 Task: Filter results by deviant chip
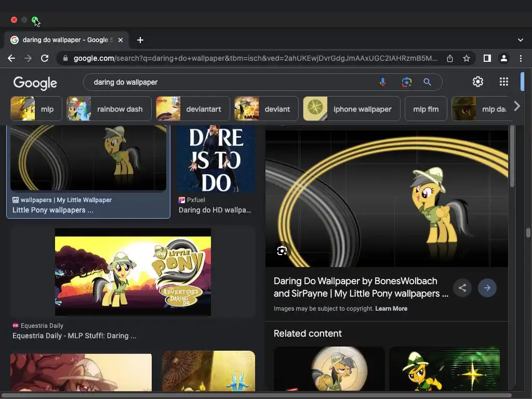(x=267, y=109)
